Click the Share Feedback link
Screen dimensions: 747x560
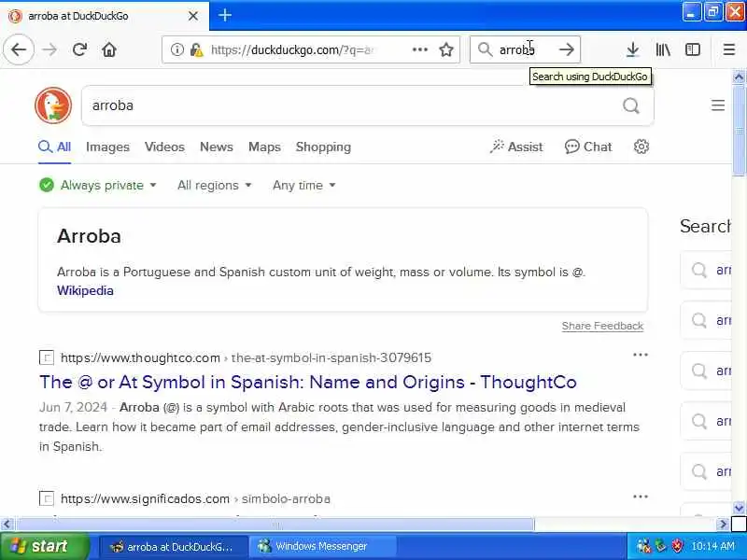coord(602,326)
